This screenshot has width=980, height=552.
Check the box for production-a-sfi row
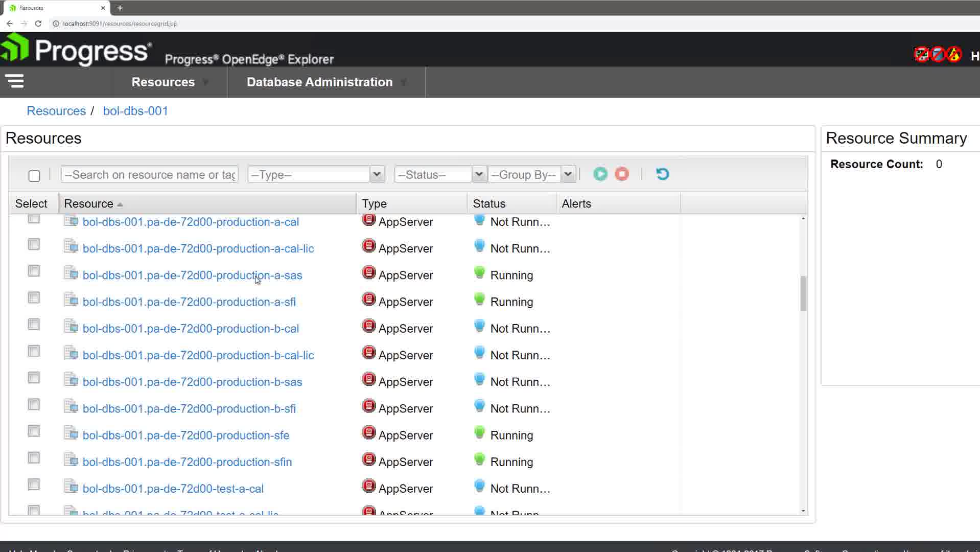coord(34,297)
